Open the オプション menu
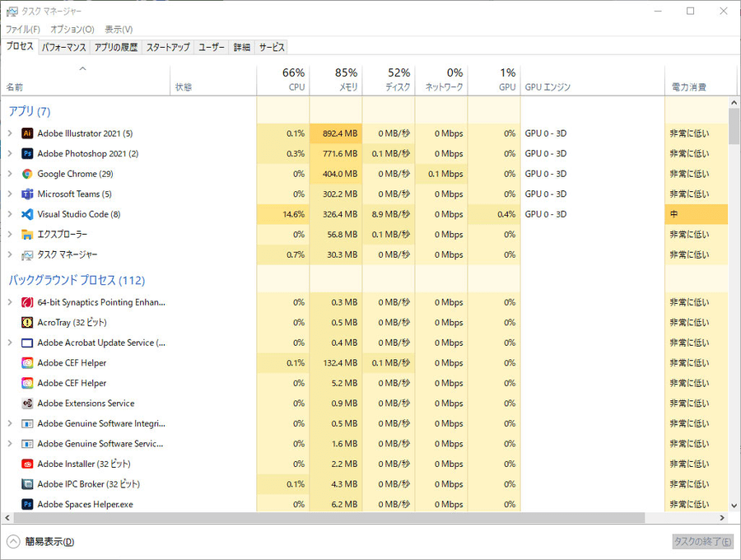This screenshot has width=741, height=560. [72, 30]
